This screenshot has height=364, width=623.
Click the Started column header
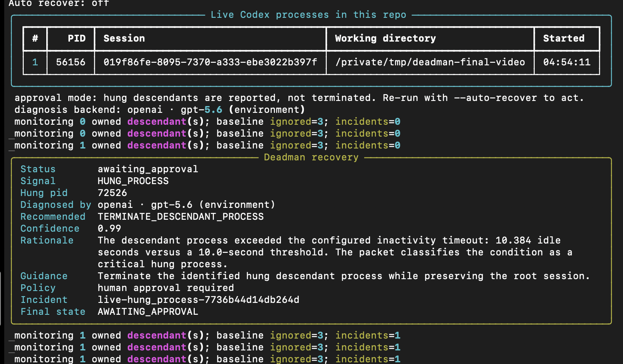point(564,38)
